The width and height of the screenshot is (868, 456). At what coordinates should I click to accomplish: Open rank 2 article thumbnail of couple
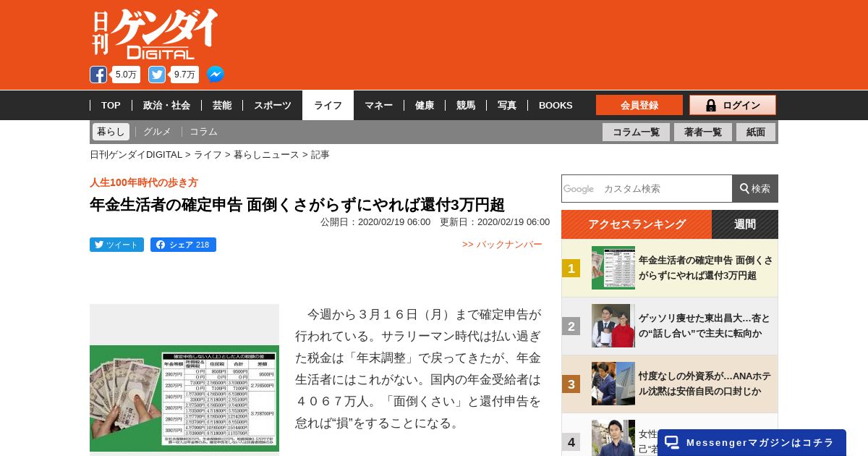[613, 326]
